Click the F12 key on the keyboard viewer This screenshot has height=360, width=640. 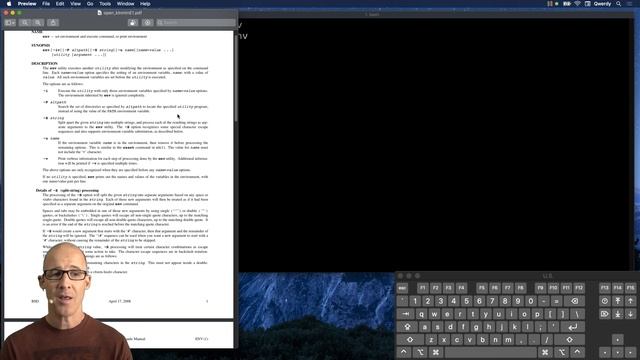tap(579, 288)
